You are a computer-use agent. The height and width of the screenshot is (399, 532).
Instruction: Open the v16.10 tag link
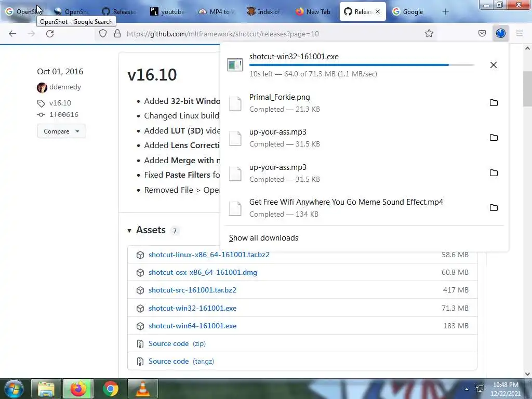tap(60, 103)
